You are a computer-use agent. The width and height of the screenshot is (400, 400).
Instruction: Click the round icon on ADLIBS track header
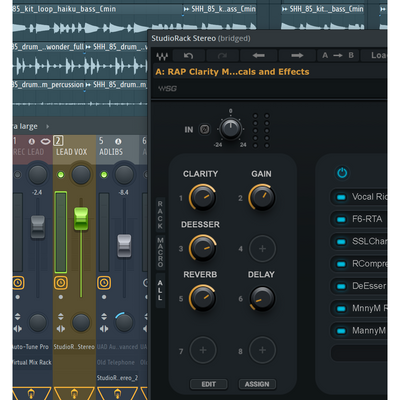118,141
